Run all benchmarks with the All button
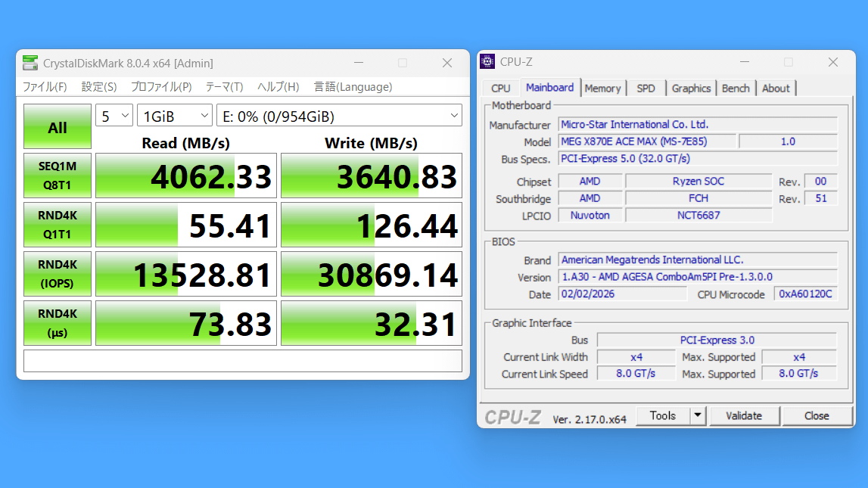 click(x=58, y=127)
